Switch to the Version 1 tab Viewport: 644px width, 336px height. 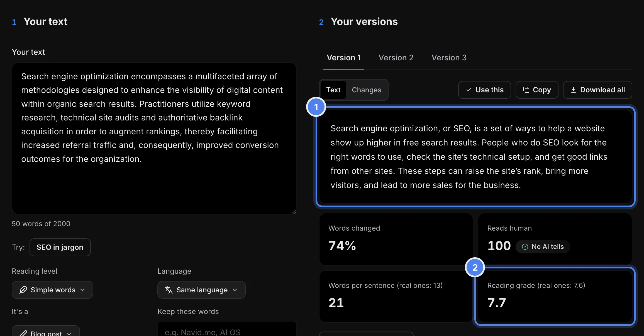coord(344,58)
